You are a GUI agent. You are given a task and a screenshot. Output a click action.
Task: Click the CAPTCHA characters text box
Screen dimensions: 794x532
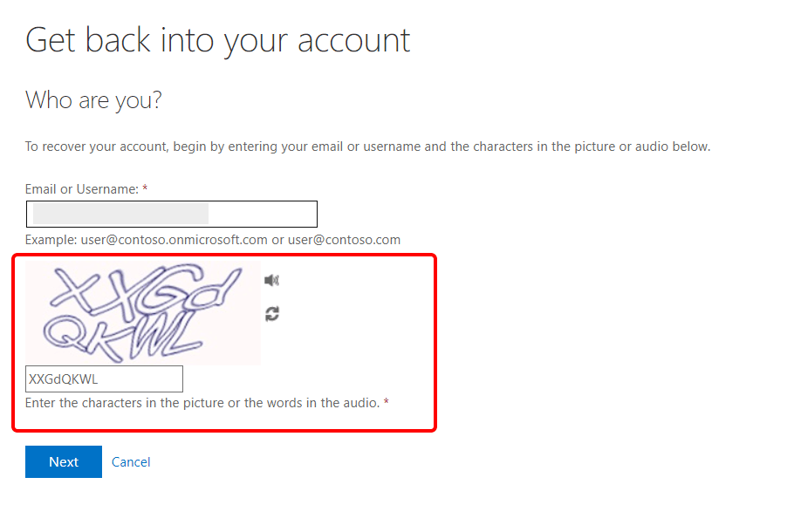(x=104, y=379)
